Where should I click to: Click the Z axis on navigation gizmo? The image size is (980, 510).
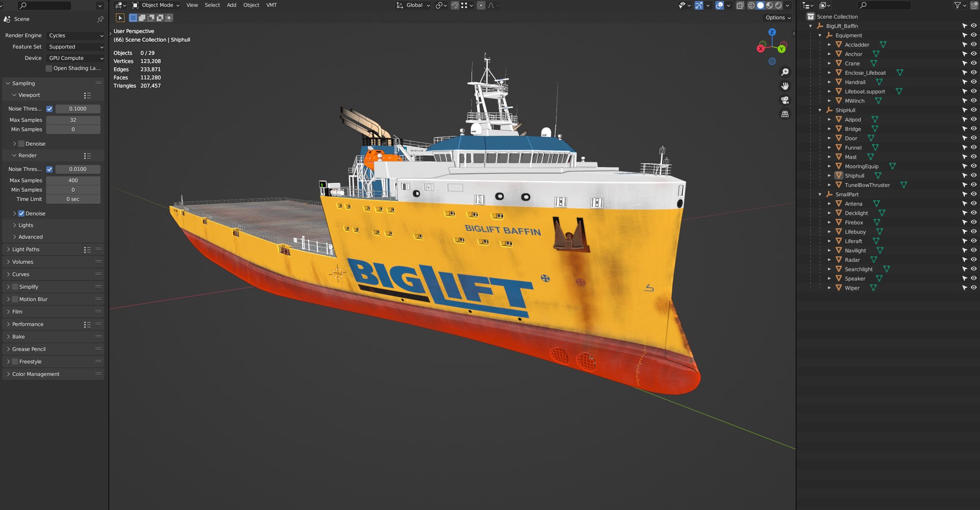click(772, 32)
